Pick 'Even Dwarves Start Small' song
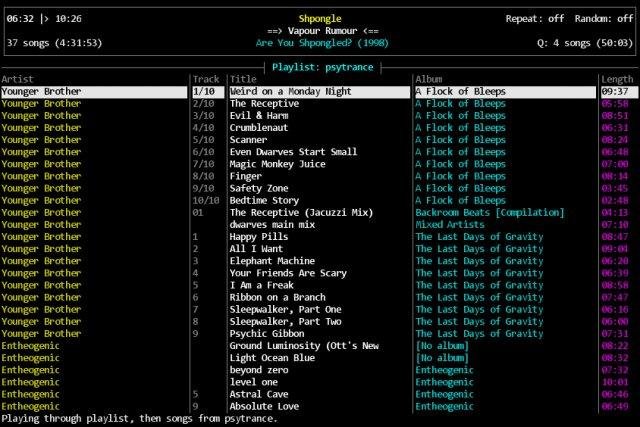640x427 pixels. point(293,152)
